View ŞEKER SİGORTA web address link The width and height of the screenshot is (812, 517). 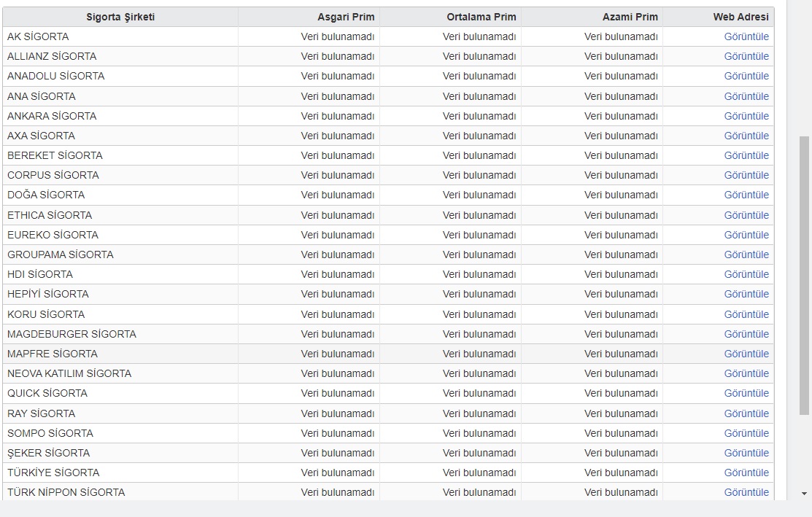click(x=746, y=452)
